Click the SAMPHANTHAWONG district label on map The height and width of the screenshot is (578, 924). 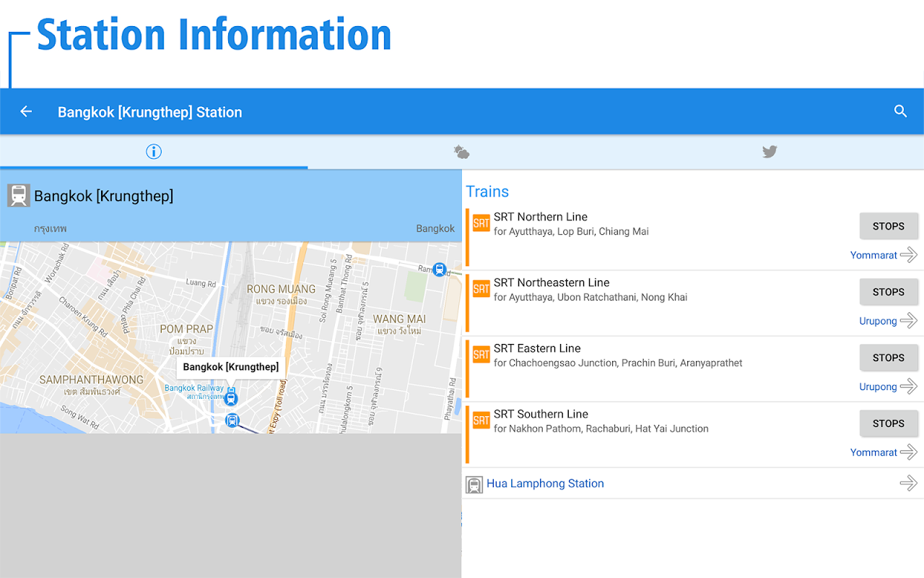92,379
